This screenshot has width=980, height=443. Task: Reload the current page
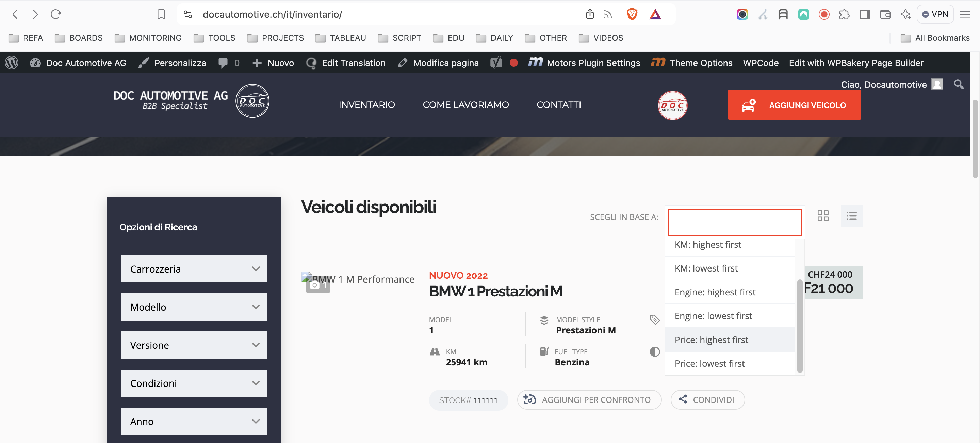point(55,14)
